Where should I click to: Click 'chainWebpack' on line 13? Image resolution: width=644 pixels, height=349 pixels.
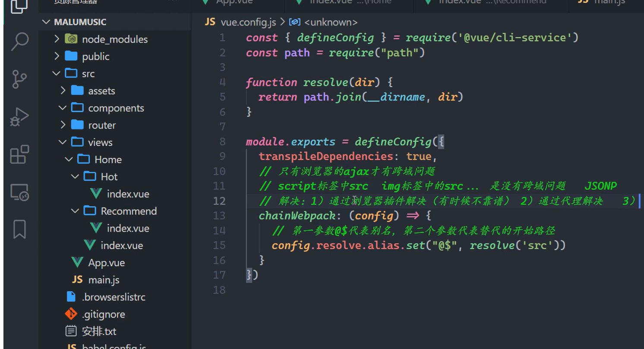click(x=297, y=215)
